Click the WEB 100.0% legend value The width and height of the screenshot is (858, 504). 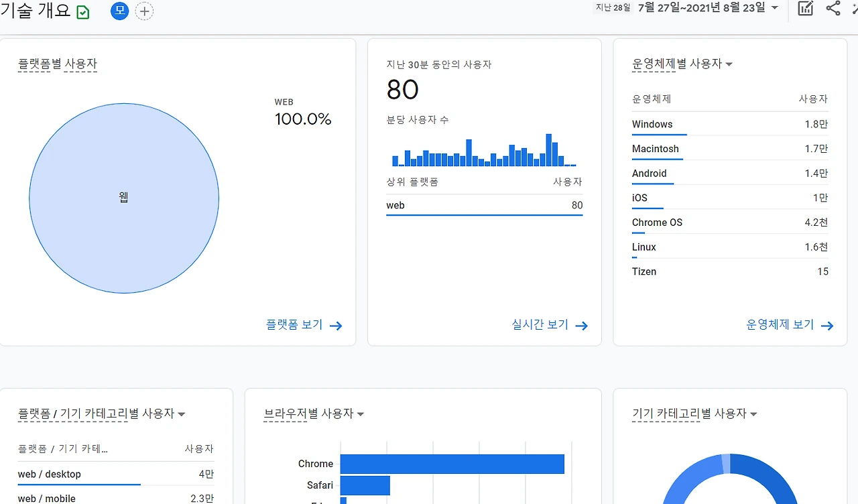[x=303, y=119]
